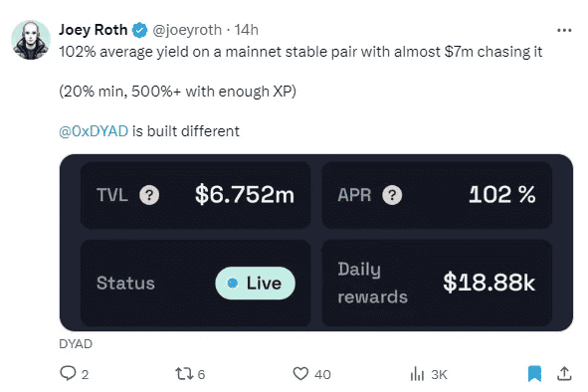The image size is (588, 392).
Task: Retweet the post via repost icon
Action: pyautogui.click(x=184, y=374)
